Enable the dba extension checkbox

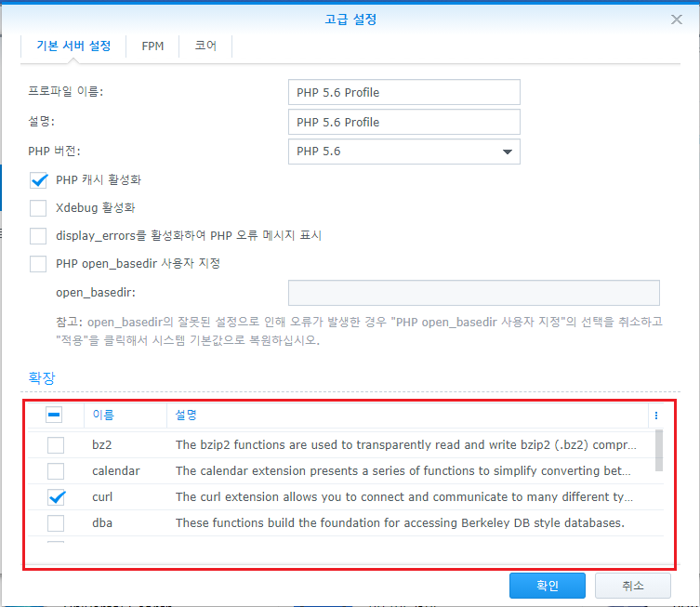point(56,523)
